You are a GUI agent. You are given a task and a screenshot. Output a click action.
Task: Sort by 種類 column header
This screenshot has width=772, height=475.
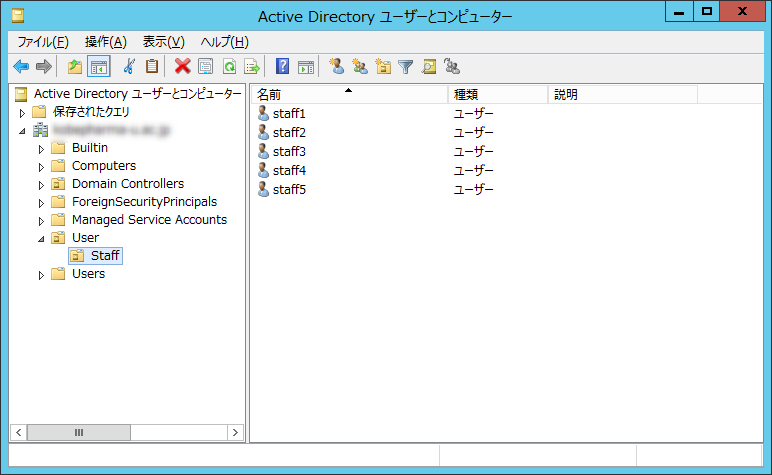click(498, 95)
